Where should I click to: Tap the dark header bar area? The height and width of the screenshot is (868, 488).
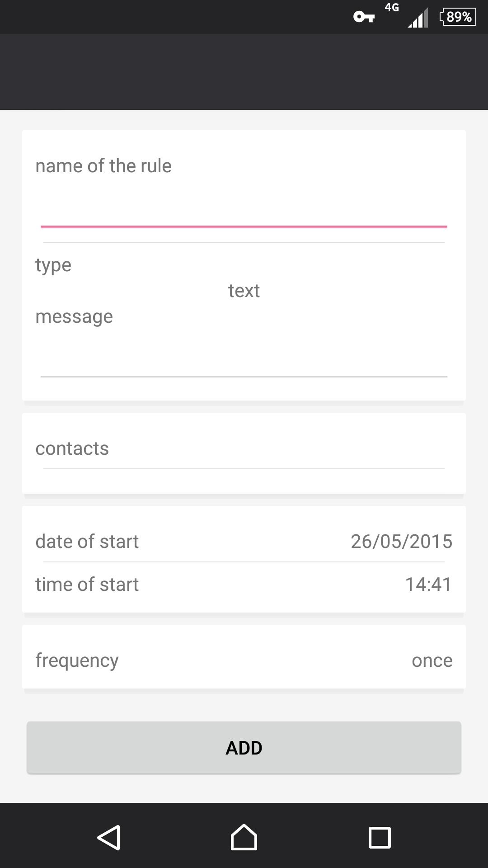click(244, 72)
